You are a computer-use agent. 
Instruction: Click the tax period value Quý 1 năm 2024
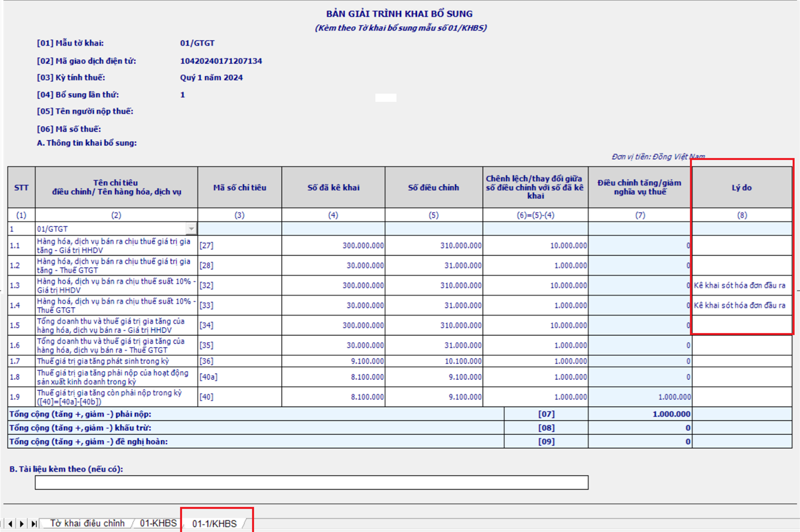tap(211, 77)
